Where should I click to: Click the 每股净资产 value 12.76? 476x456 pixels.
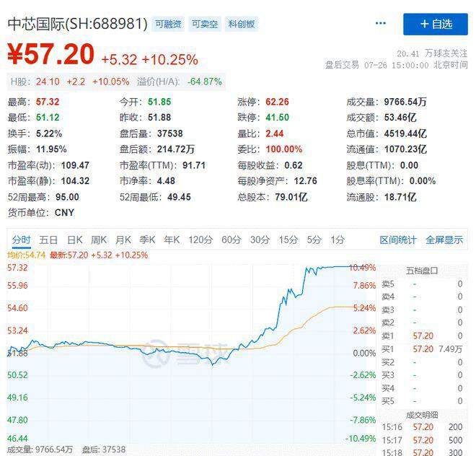point(305,181)
